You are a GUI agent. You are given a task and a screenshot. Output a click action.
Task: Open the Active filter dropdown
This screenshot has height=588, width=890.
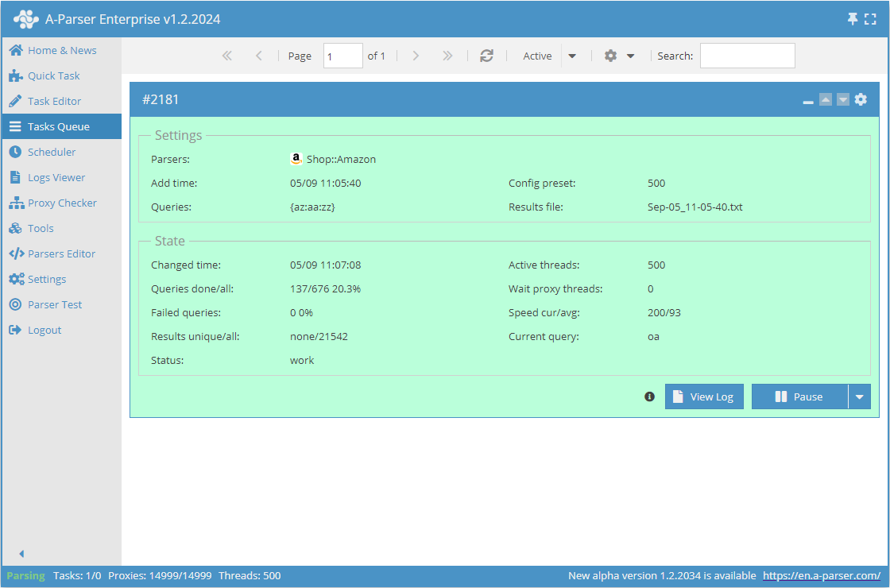pyautogui.click(x=572, y=56)
